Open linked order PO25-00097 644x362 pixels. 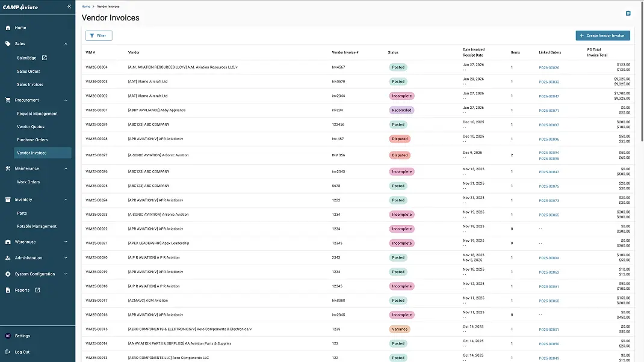pos(549,125)
